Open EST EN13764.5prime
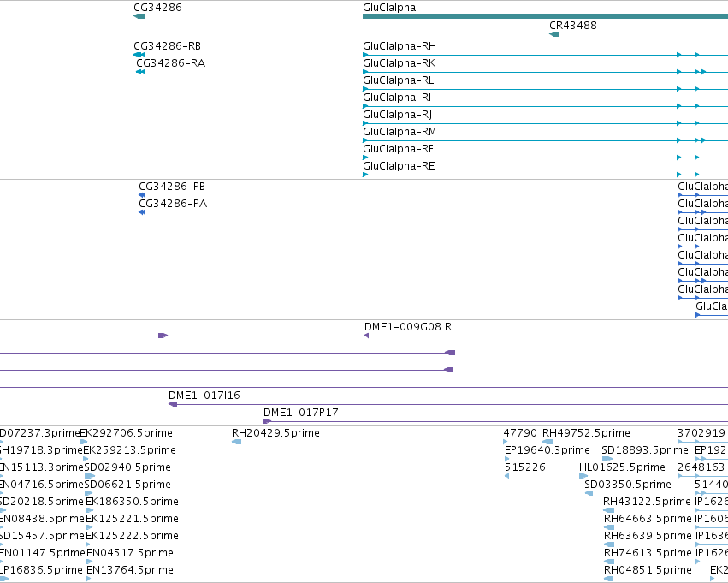 tap(129, 570)
